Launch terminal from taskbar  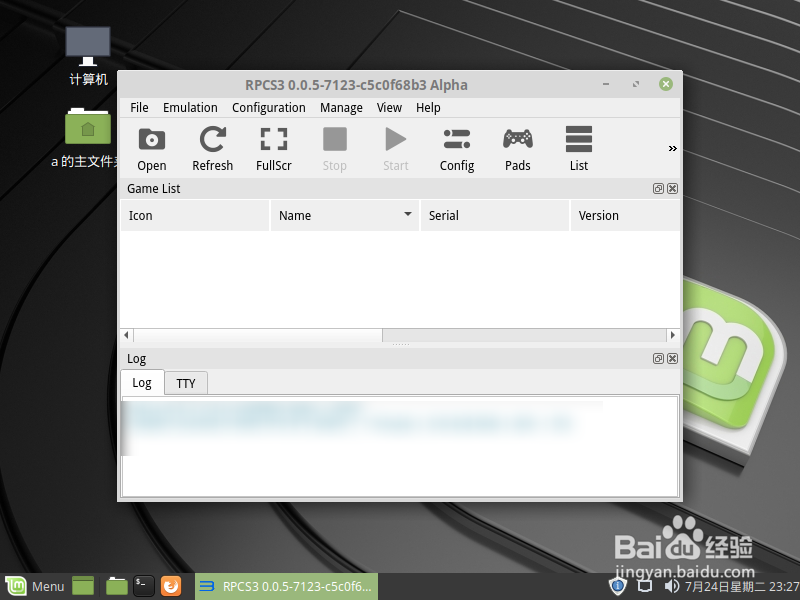pos(144,586)
